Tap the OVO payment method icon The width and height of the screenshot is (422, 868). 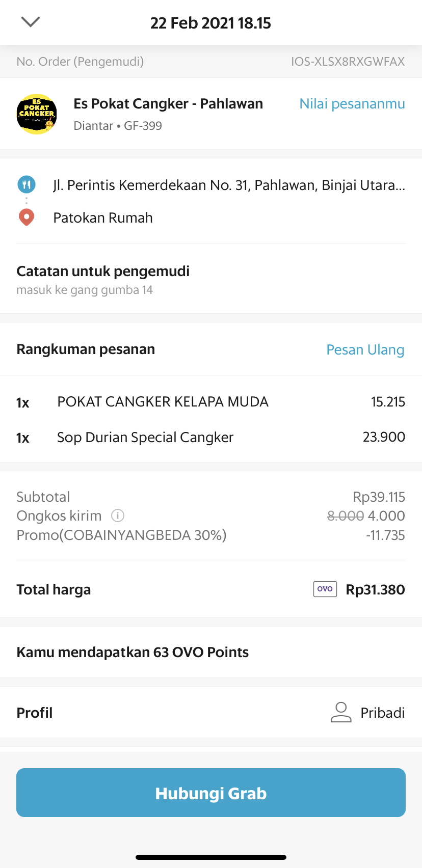tap(325, 589)
